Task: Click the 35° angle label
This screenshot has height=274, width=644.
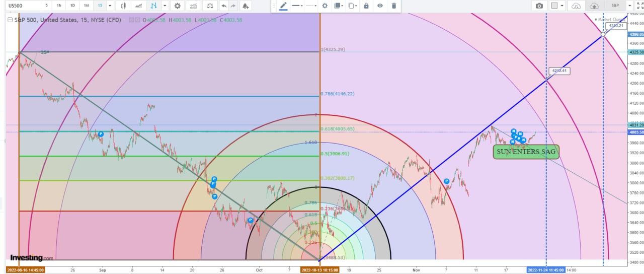Action: pos(45,52)
